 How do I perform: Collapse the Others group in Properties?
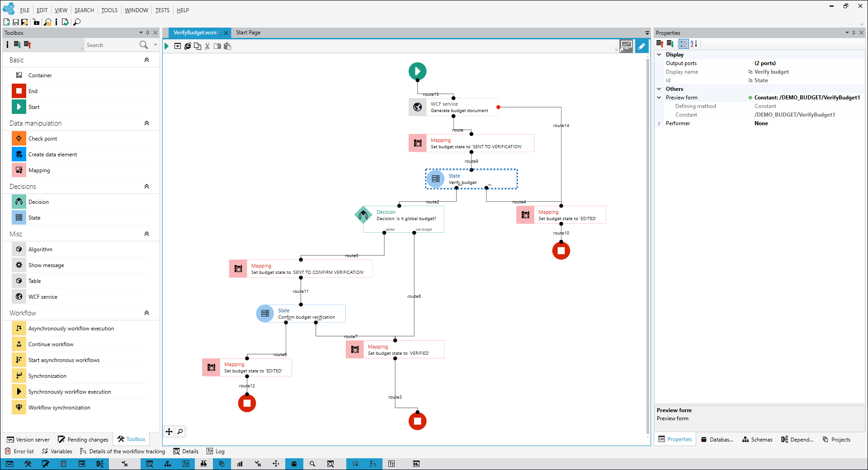coord(660,89)
